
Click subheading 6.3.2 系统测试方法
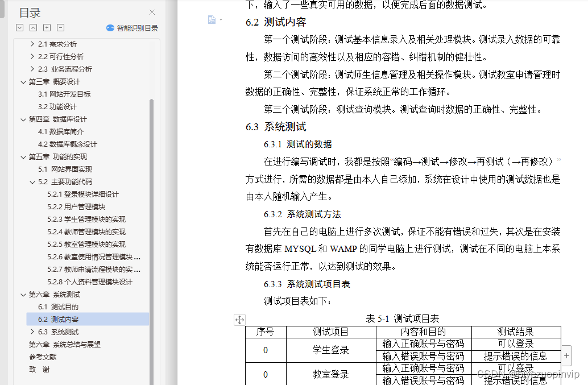303,214
